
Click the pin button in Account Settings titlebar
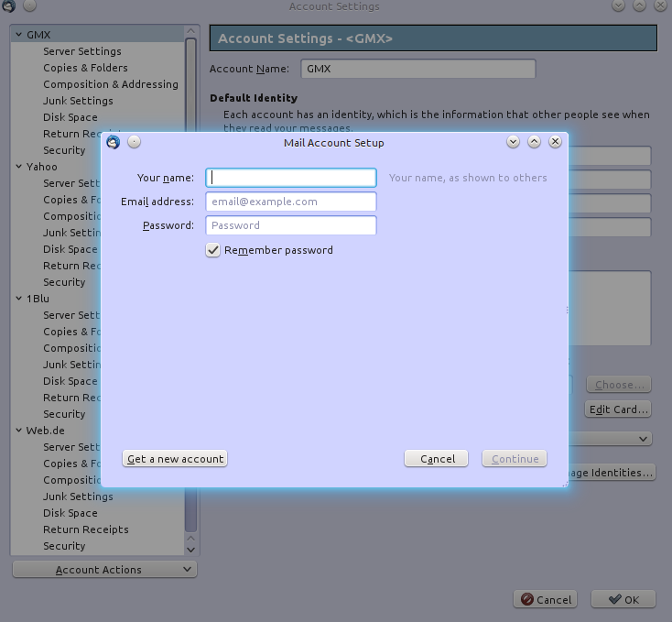click(x=29, y=5)
